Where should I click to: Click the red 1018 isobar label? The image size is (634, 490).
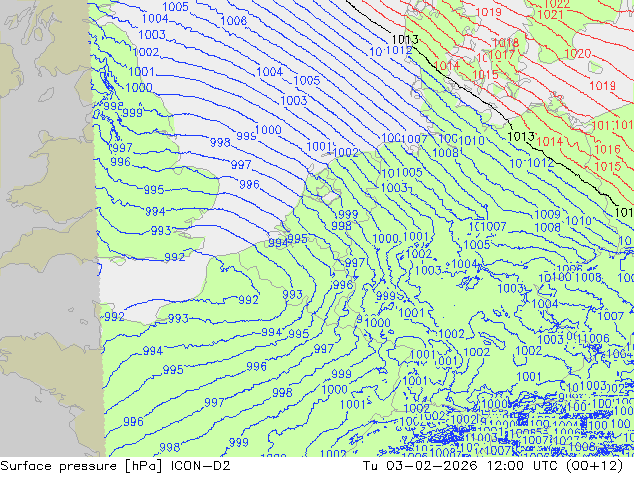pyautogui.click(x=506, y=42)
